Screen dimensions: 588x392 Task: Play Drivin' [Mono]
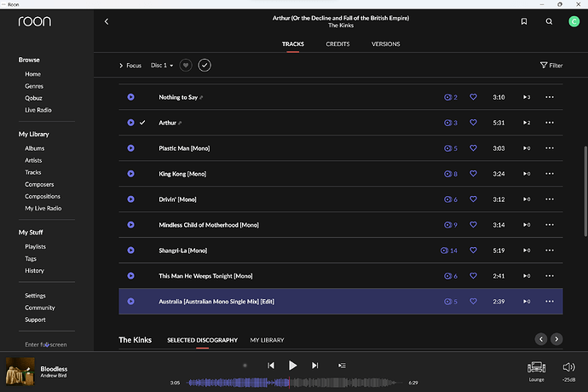(x=131, y=199)
